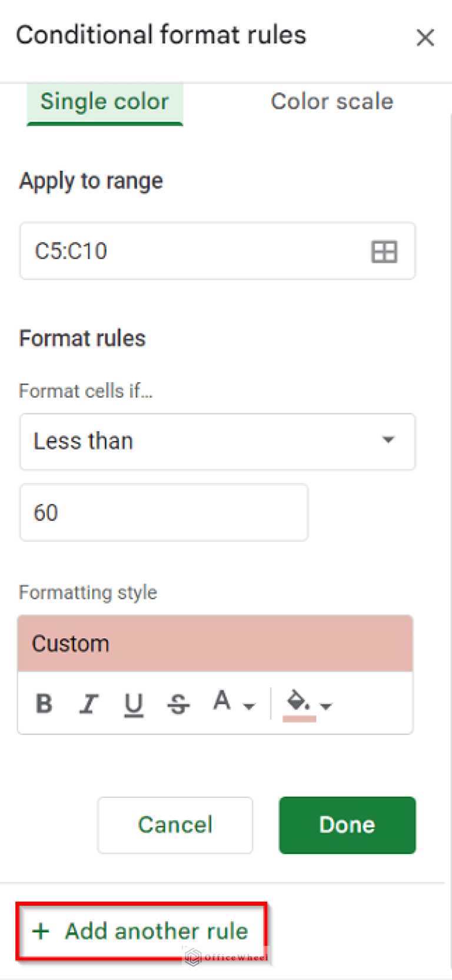Confirm the rule with Done
Screen dimensions: 452x980
[347, 825]
